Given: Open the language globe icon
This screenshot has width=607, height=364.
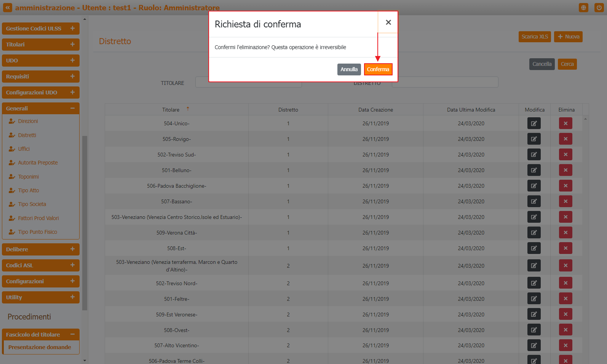Looking at the screenshot, I should 583,8.
